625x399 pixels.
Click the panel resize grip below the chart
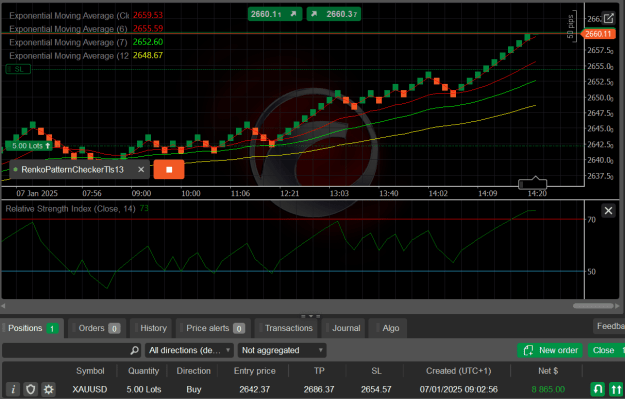click(311, 316)
